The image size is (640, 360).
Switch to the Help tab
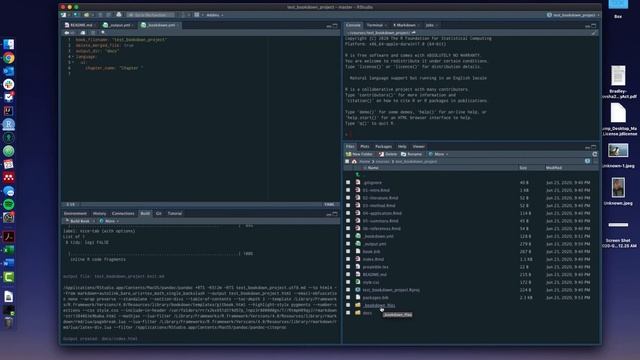click(402, 147)
